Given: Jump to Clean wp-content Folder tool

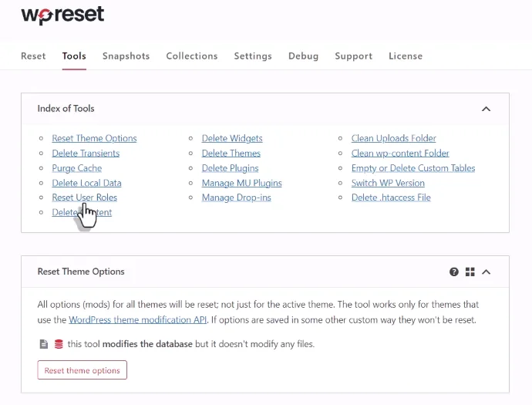Looking at the screenshot, I should coord(400,153).
